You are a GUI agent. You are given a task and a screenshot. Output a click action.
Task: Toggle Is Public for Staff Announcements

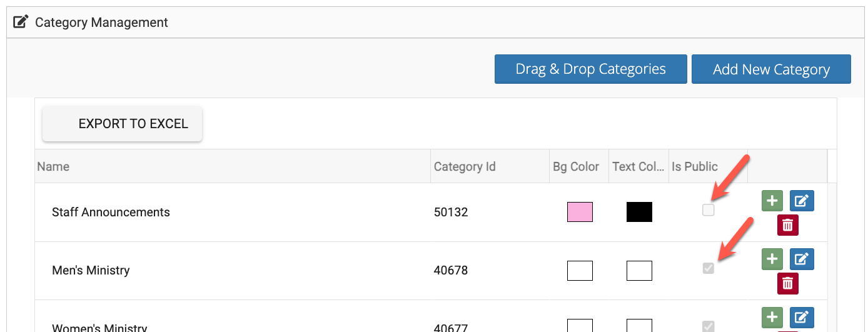tap(708, 211)
